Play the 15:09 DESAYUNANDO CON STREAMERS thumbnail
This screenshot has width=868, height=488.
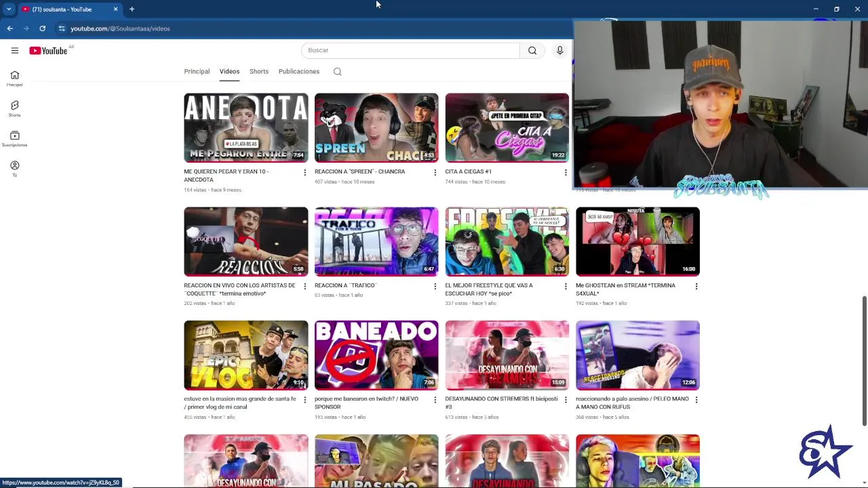click(507, 355)
